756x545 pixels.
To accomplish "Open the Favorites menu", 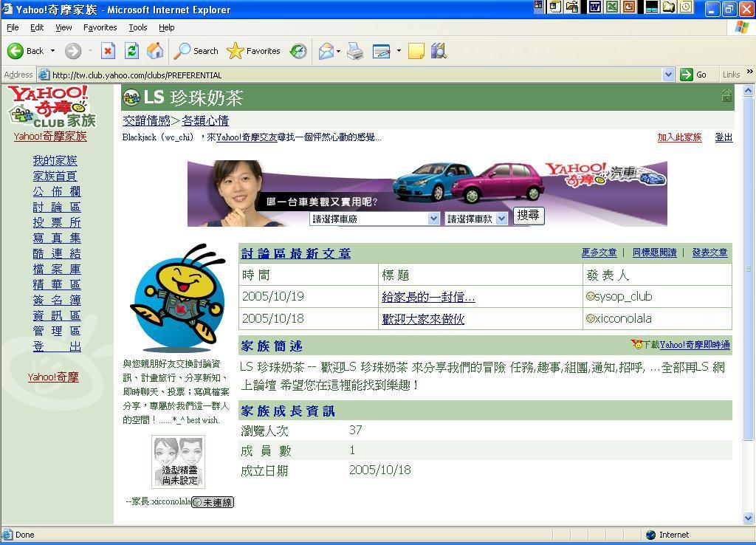I will tap(100, 27).
